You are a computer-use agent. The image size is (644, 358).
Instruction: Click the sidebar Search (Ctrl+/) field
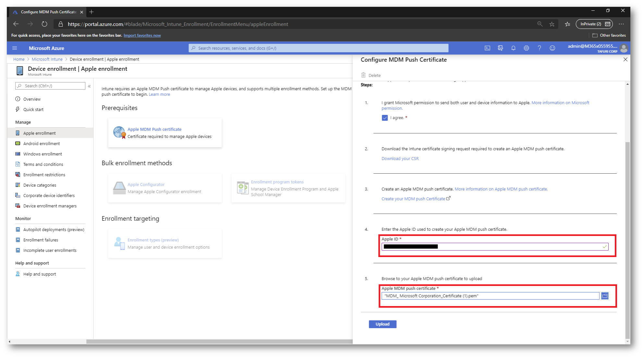[x=50, y=86]
